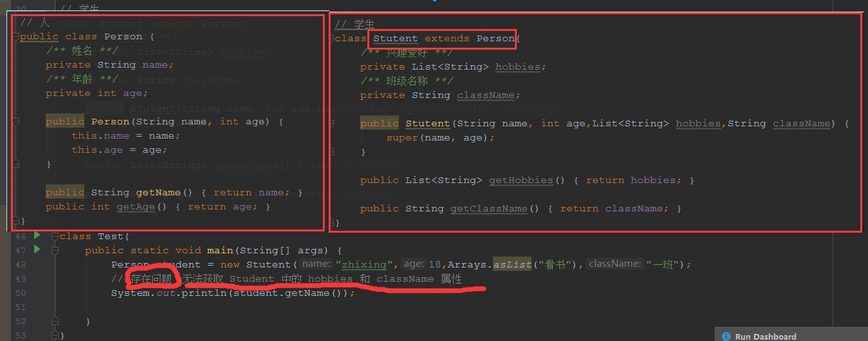
Task: Open the Run Dashboard tool window
Action: [765, 336]
